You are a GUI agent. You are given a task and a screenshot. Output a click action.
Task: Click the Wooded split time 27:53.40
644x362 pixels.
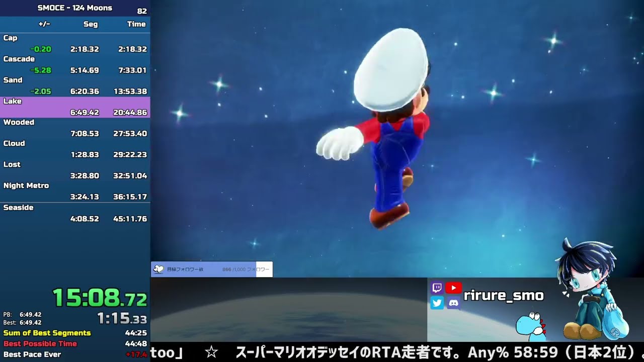click(130, 134)
